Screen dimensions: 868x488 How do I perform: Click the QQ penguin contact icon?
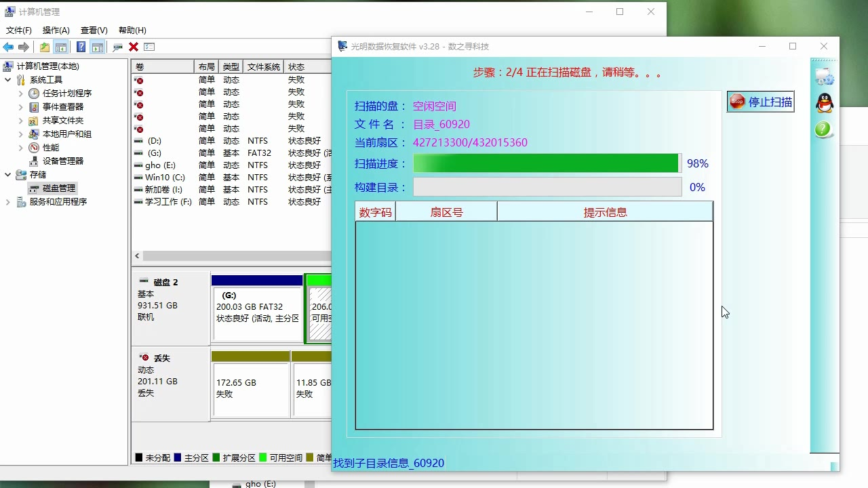(x=824, y=103)
